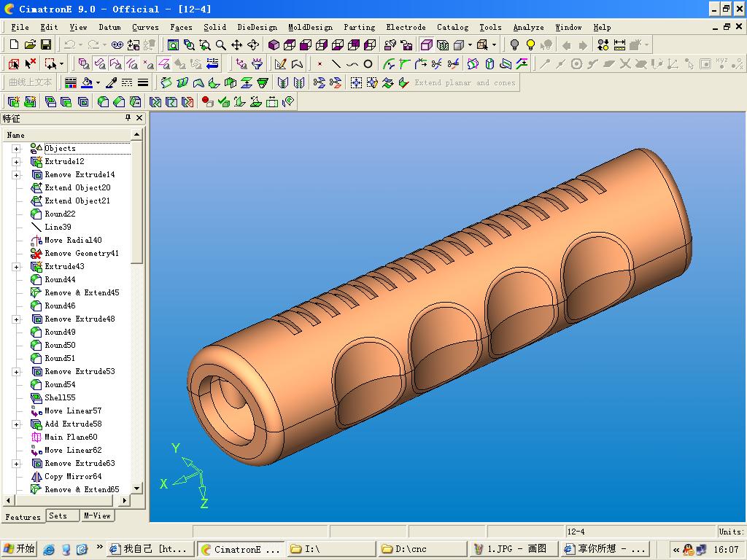Click the eyedropper pick attributes icon

click(x=111, y=83)
